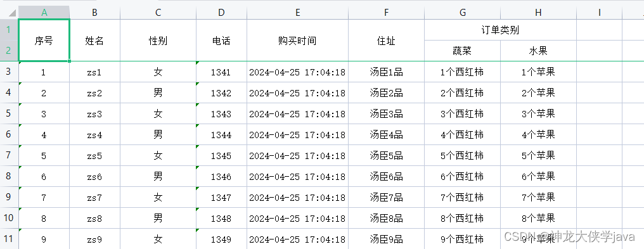The height and width of the screenshot is (249, 644).
Task: Select column D header
Action: [x=221, y=13]
